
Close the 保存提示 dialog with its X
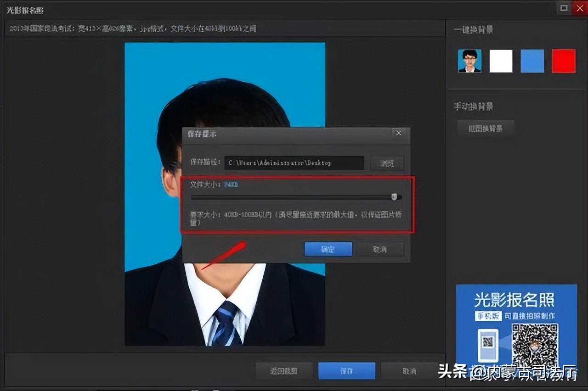[x=398, y=133]
